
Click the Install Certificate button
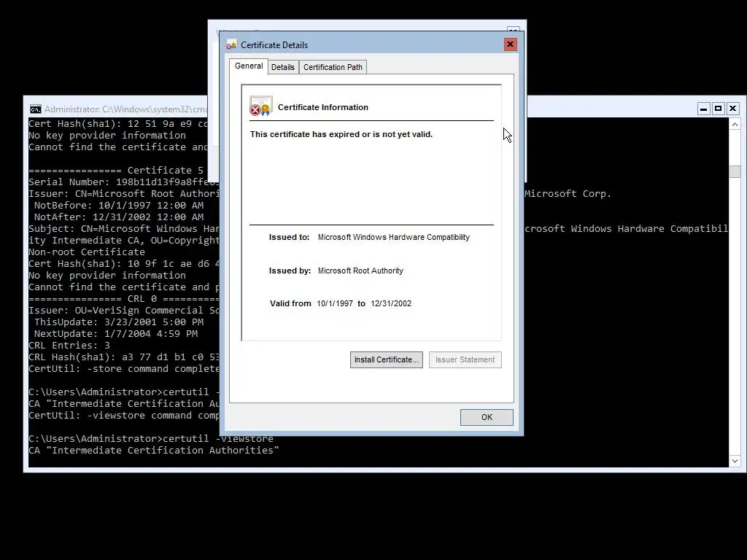pos(387,359)
